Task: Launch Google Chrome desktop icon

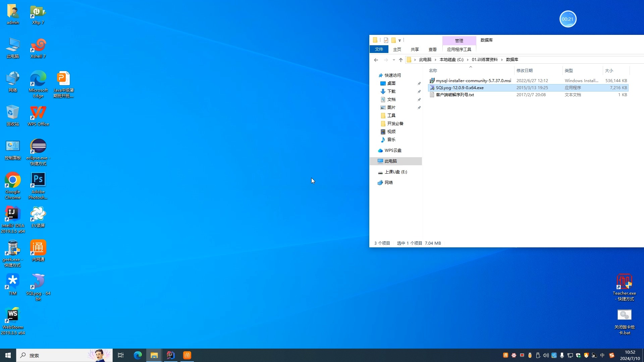Action: (x=13, y=186)
